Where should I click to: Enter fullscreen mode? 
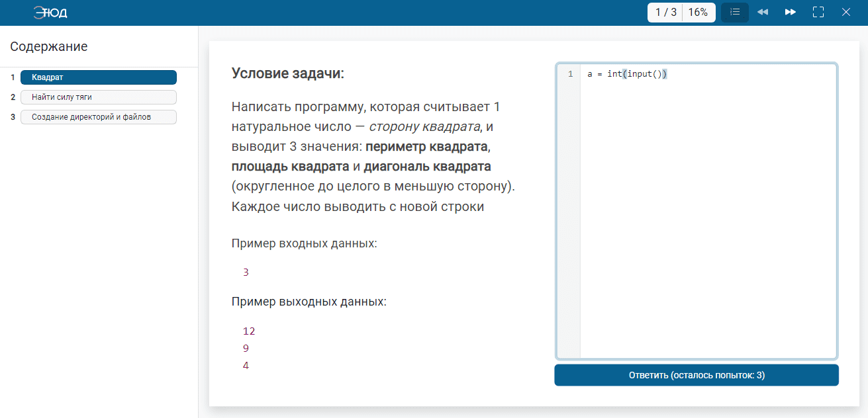tap(818, 12)
